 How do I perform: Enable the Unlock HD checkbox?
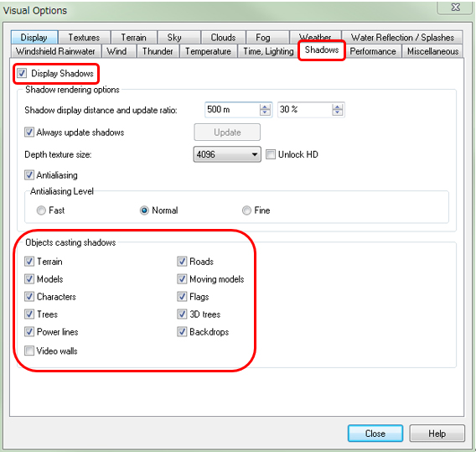[x=271, y=154]
